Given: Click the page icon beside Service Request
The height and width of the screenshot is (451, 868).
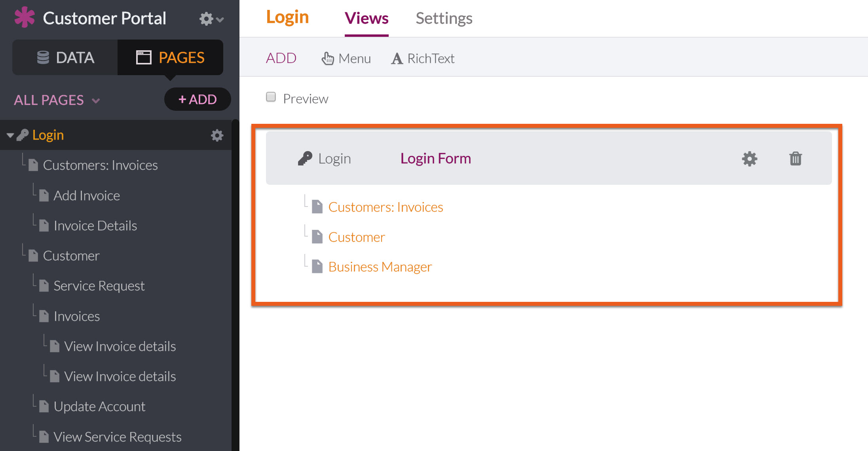Looking at the screenshot, I should point(44,286).
